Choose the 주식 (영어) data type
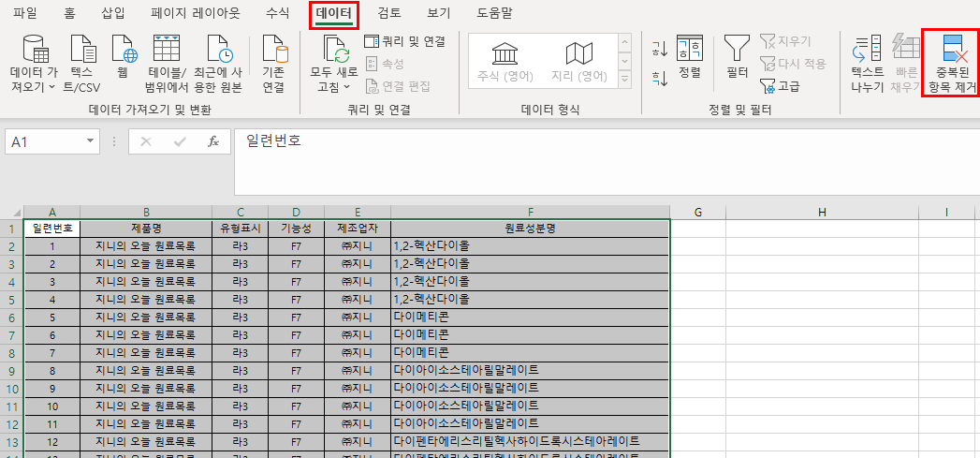Viewport: 980px width, 458px height. tap(505, 61)
